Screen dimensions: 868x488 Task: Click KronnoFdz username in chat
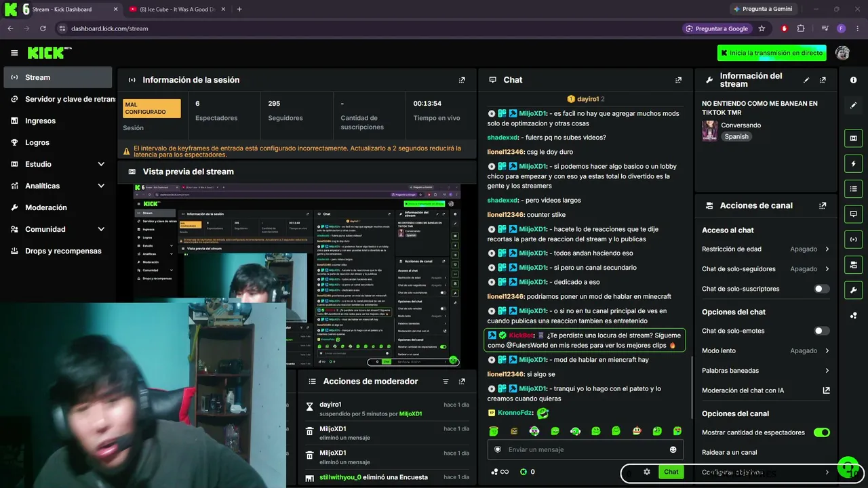click(x=516, y=413)
